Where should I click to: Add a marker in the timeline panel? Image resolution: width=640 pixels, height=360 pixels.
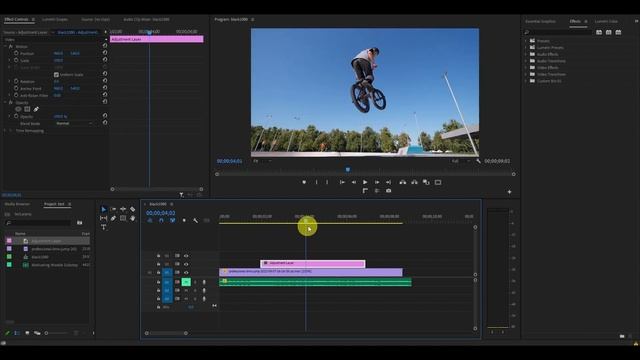pos(184,220)
